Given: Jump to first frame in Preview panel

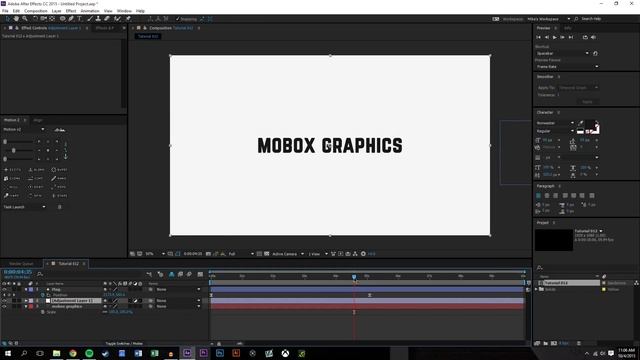Looking at the screenshot, I should (x=538, y=37).
